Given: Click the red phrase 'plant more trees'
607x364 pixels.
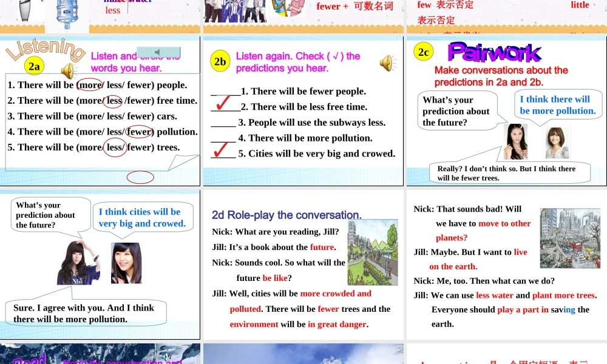Looking at the screenshot, I should [563, 295].
